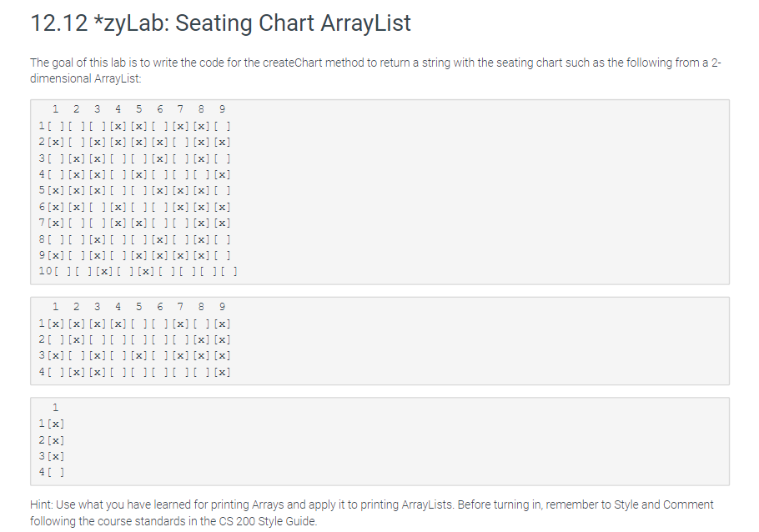This screenshot has height=532, width=759.
Task: Click the empty seat in row 4, third chart
Action: point(55,472)
